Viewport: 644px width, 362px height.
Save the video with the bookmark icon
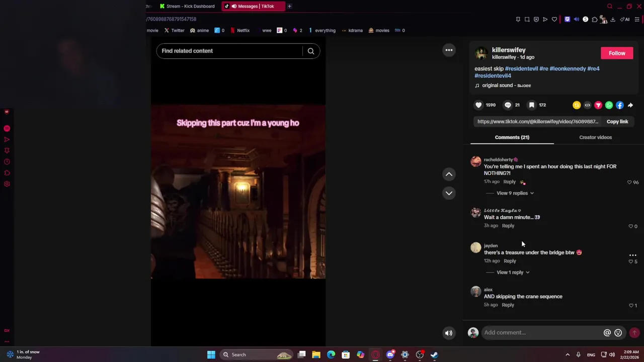(532, 105)
